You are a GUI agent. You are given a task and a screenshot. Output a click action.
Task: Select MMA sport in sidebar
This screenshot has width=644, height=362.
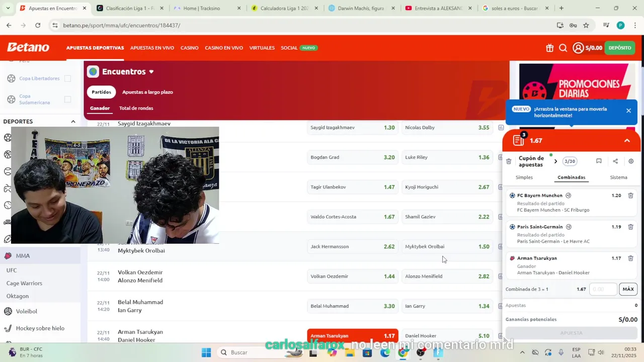40,256
